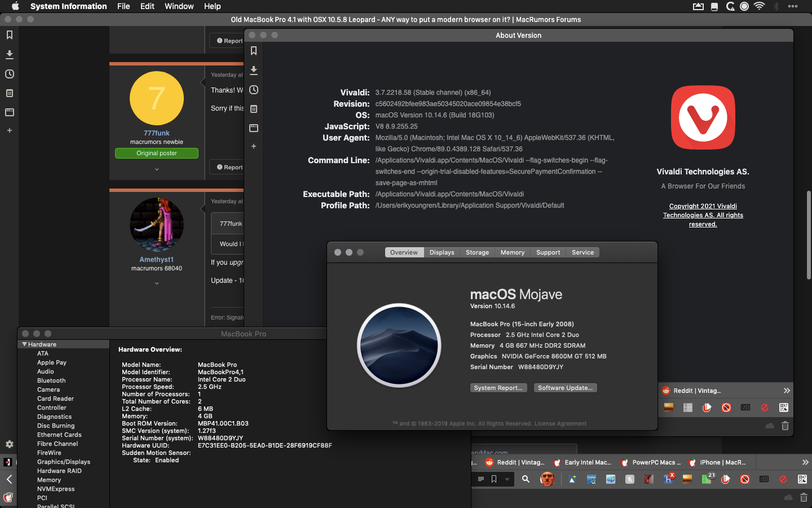Click QR code extension in the About Version window

point(784,408)
